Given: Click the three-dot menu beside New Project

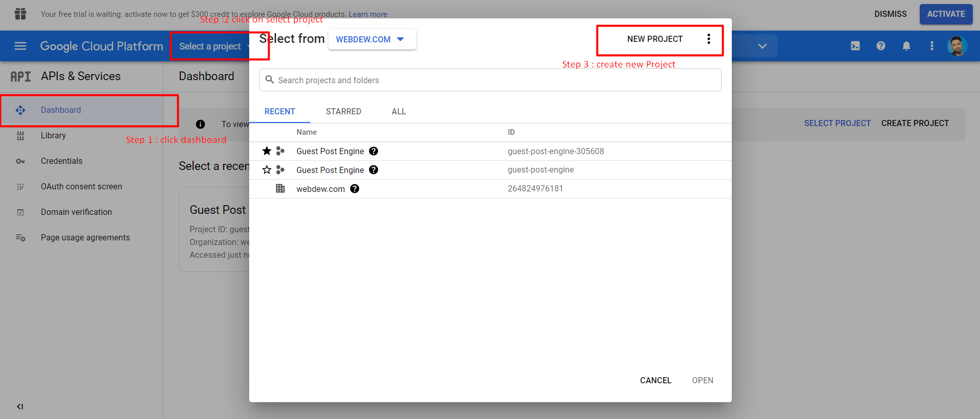Looking at the screenshot, I should [708, 39].
